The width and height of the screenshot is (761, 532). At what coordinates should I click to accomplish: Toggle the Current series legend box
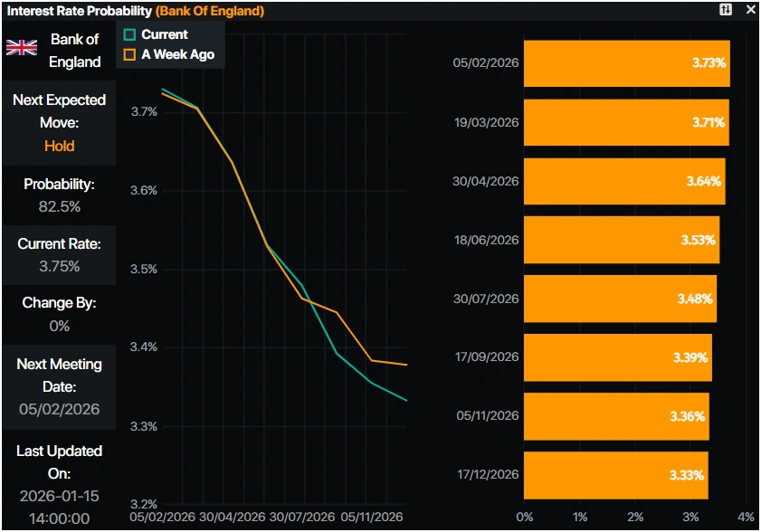point(129,34)
